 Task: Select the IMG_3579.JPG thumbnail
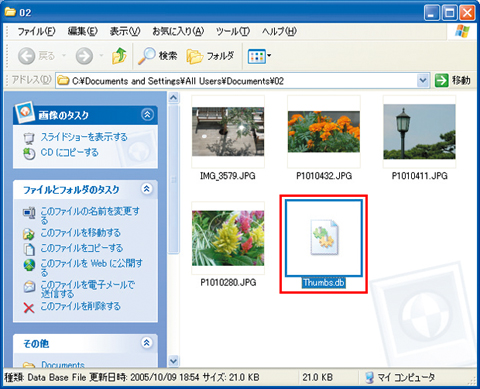(228, 132)
